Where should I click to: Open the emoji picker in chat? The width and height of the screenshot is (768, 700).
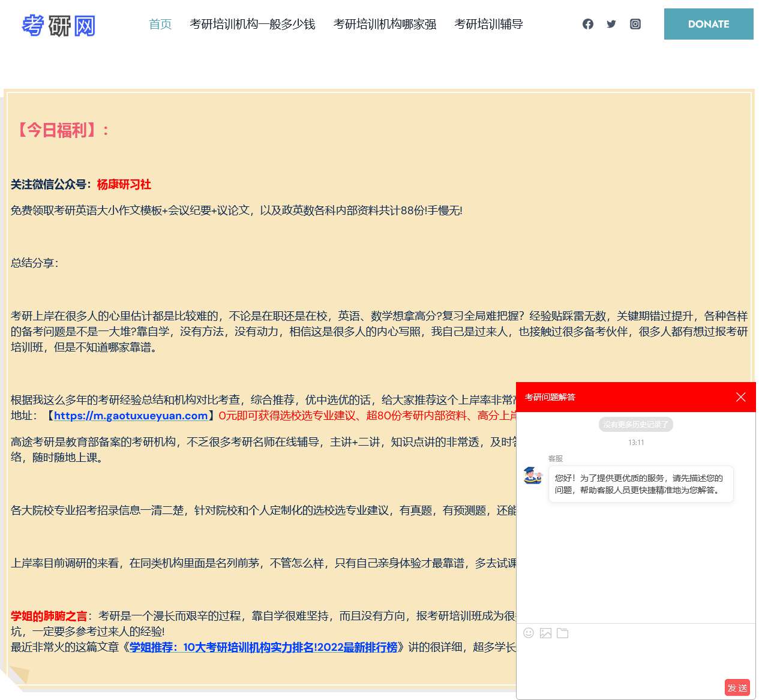coord(529,633)
